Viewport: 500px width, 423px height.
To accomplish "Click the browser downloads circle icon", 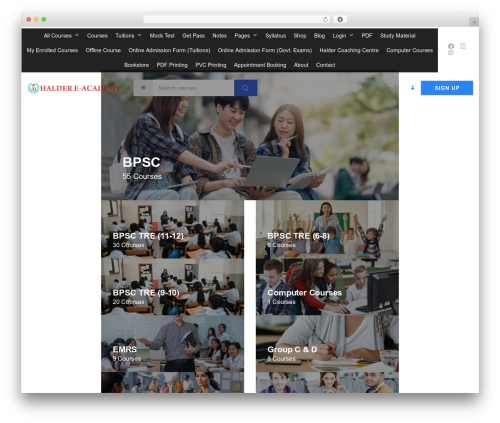I will [340, 19].
